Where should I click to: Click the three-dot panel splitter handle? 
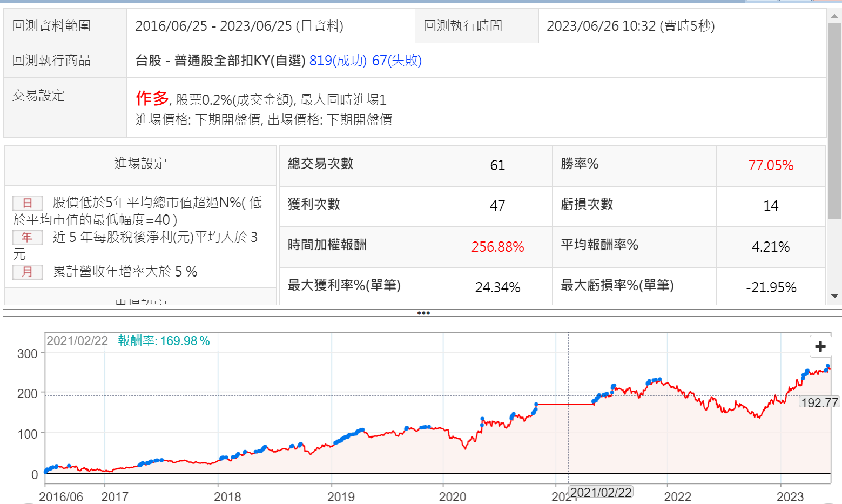423,313
